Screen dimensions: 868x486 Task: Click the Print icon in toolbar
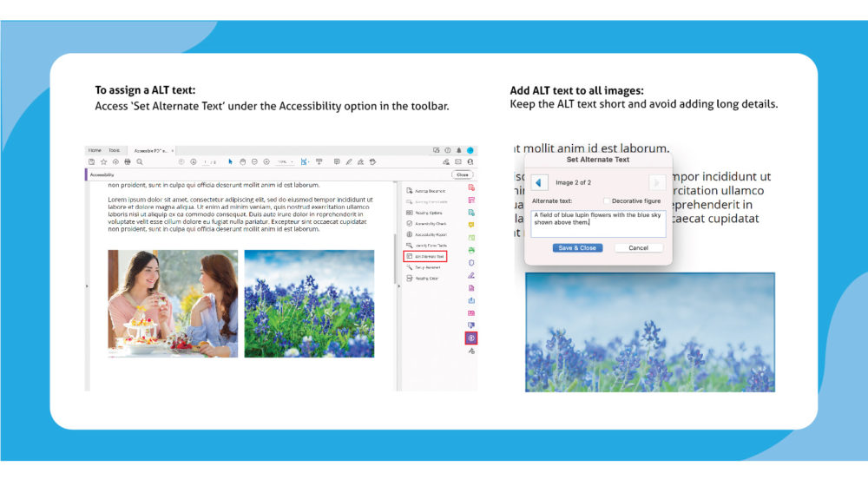pos(128,162)
